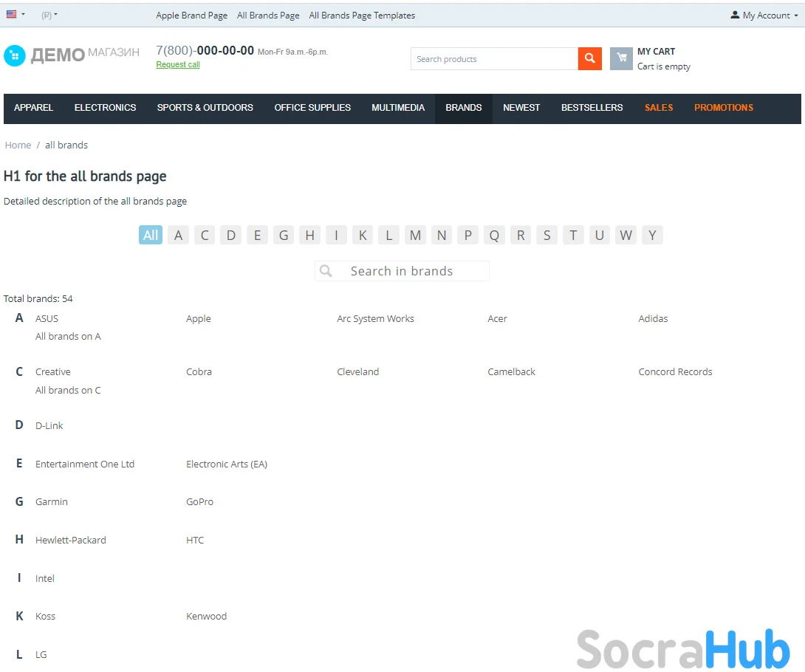Screen dimensions: 805x672
Task: Open the Acer brand
Action: (x=497, y=319)
